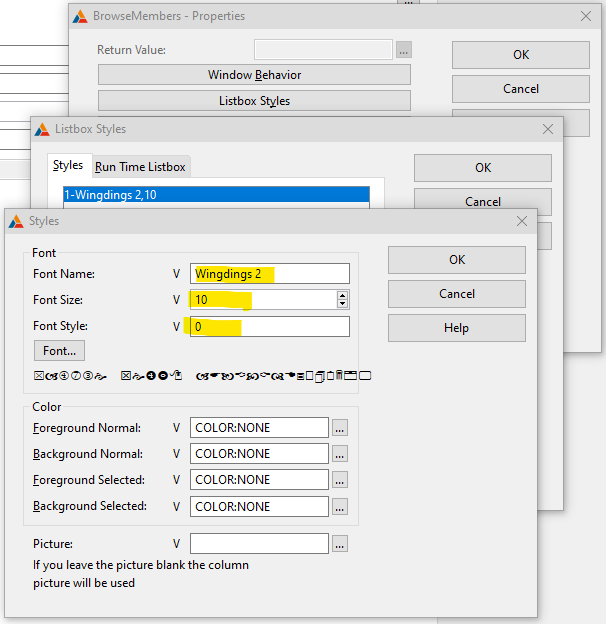The height and width of the screenshot is (624, 606).
Task: Select the Styles tab in Listbox Styles
Action: [68, 166]
